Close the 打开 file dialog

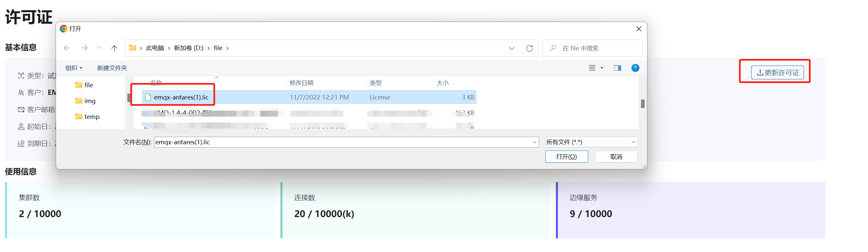638,29
